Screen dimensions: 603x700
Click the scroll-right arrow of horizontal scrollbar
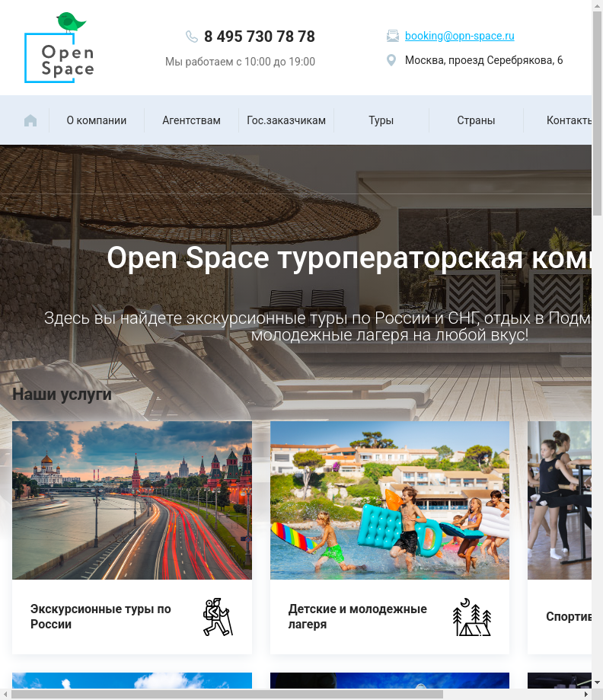(x=586, y=694)
